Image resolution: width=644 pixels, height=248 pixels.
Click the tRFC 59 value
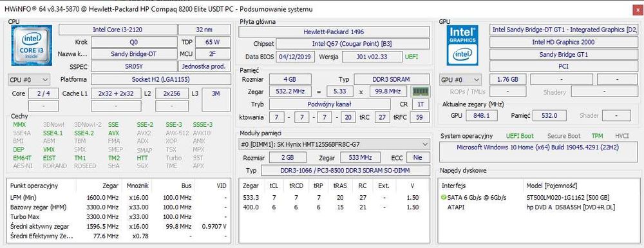tap(420, 117)
